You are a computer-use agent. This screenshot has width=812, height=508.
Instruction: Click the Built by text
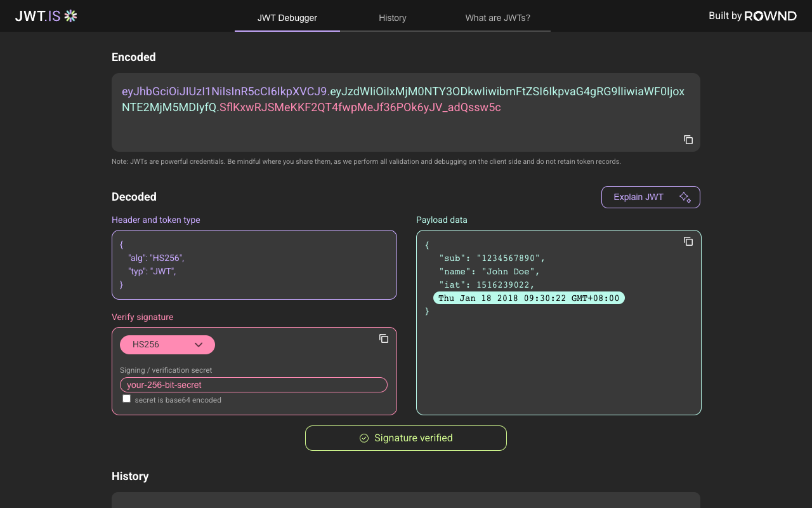pyautogui.click(x=725, y=16)
